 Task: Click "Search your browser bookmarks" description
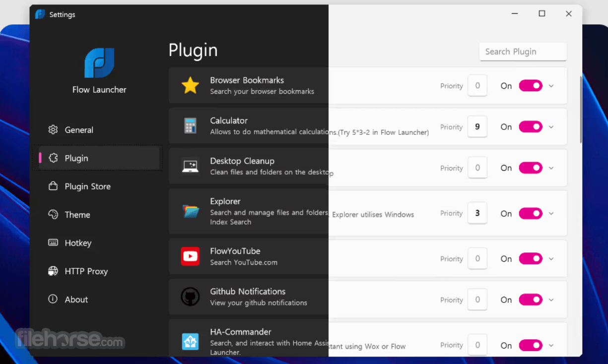pyautogui.click(x=262, y=92)
